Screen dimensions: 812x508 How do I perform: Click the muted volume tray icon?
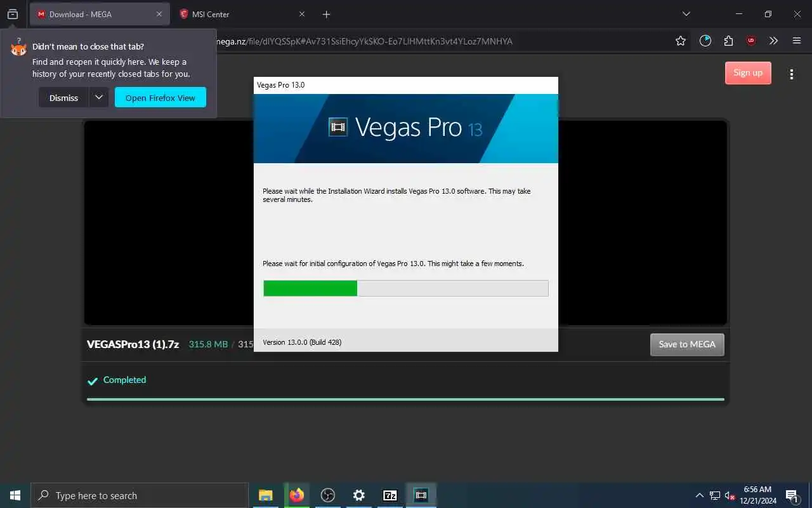730,495
